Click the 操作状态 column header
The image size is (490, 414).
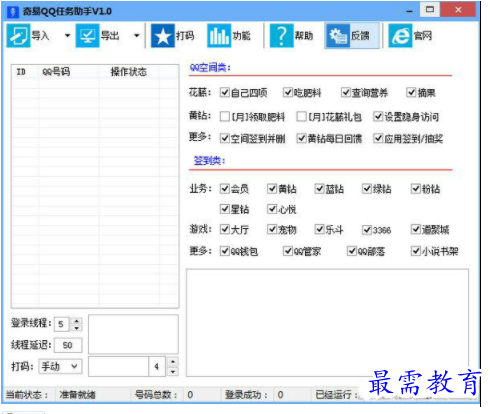pyautogui.click(x=129, y=72)
